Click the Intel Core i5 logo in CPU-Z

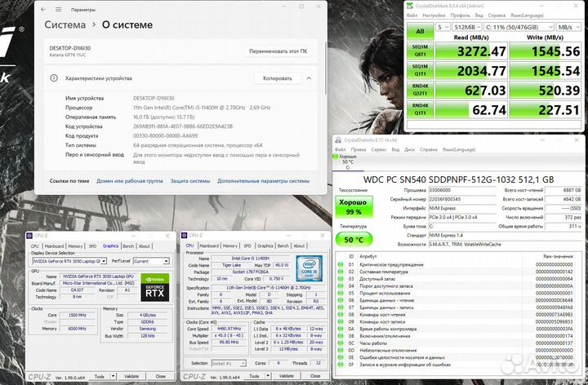(x=309, y=268)
